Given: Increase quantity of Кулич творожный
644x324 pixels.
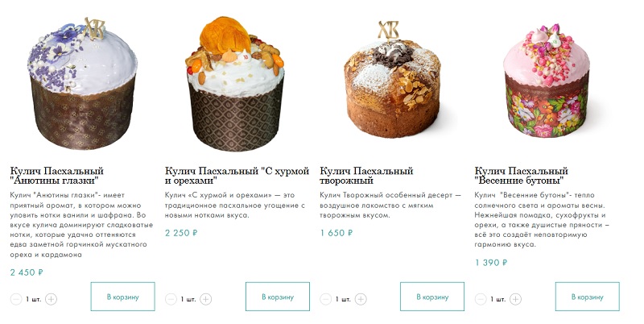Looking at the screenshot, I should (x=361, y=299).
